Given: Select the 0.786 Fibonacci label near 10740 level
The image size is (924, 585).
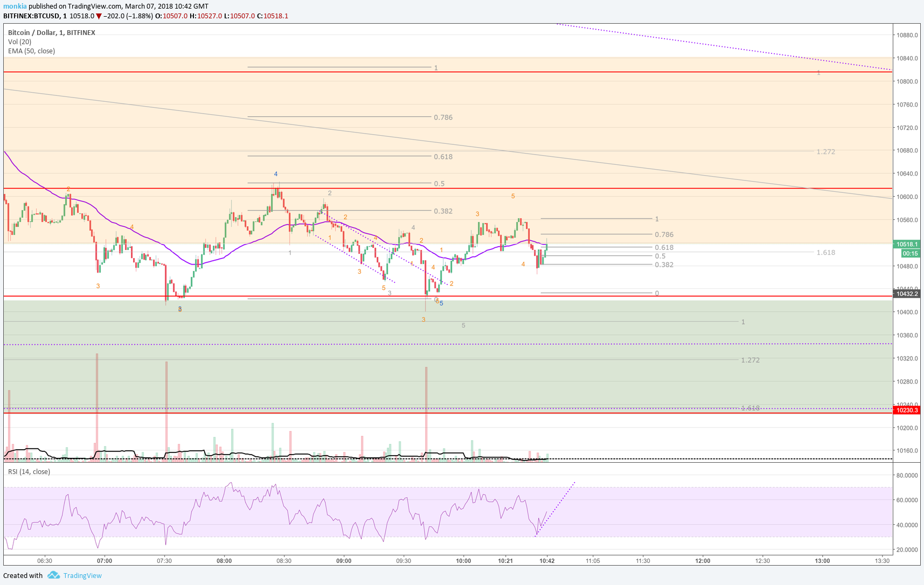Looking at the screenshot, I should (x=443, y=117).
